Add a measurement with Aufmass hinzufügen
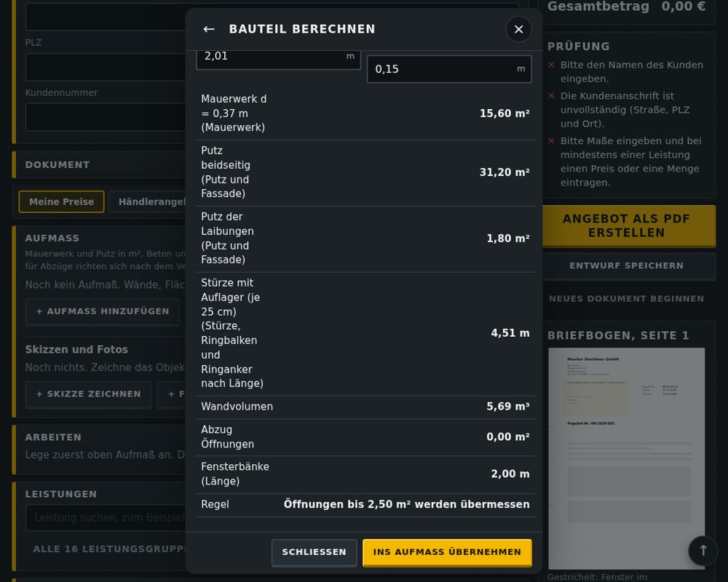The height and width of the screenshot is (582, 728). point(103,311)
